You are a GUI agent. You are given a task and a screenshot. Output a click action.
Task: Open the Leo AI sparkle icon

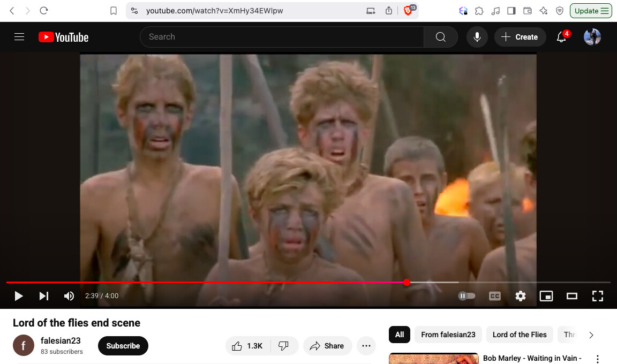[x=544, y=11]
